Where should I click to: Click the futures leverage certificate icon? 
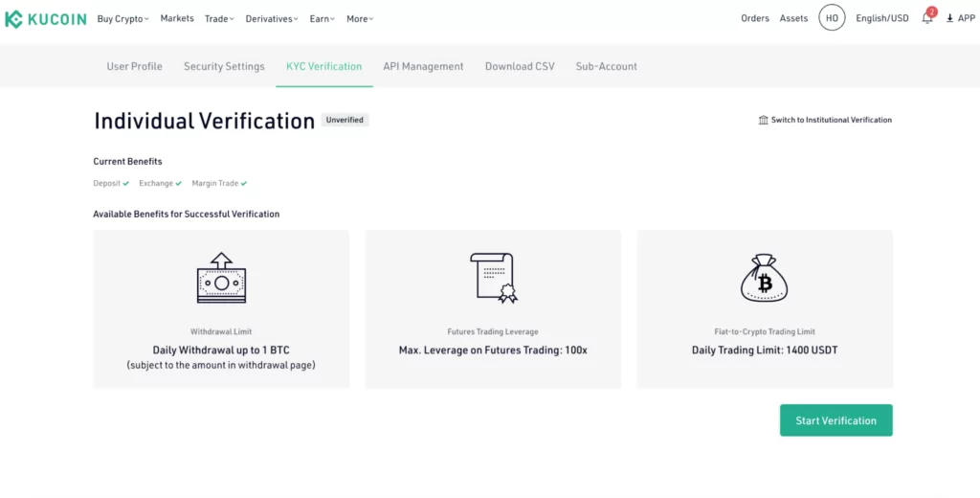point(495,278)
